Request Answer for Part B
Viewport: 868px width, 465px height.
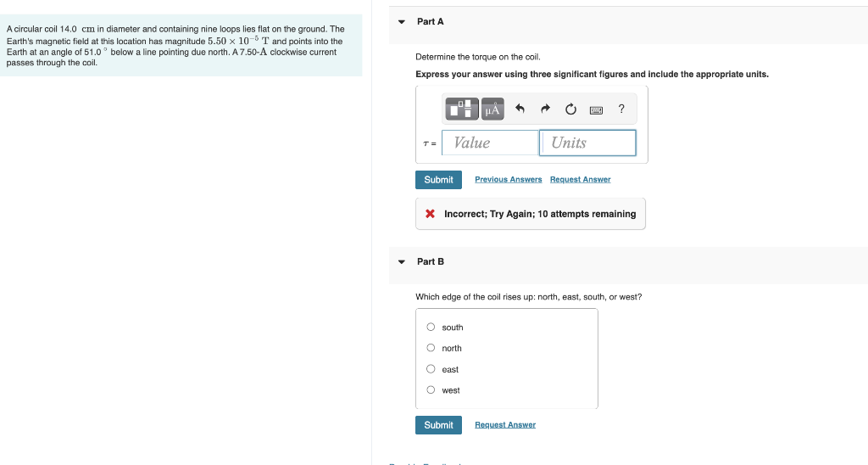(505, 425)
